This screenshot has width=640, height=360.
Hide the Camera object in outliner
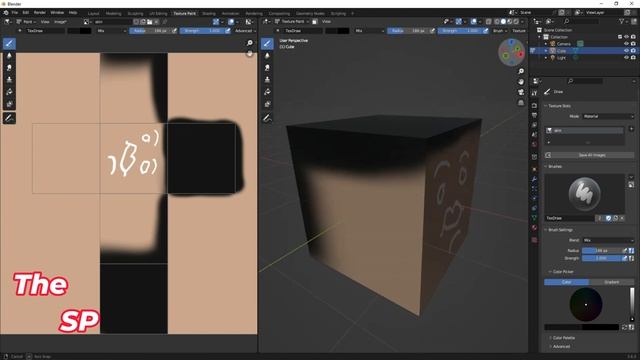(x=626, y=44)
